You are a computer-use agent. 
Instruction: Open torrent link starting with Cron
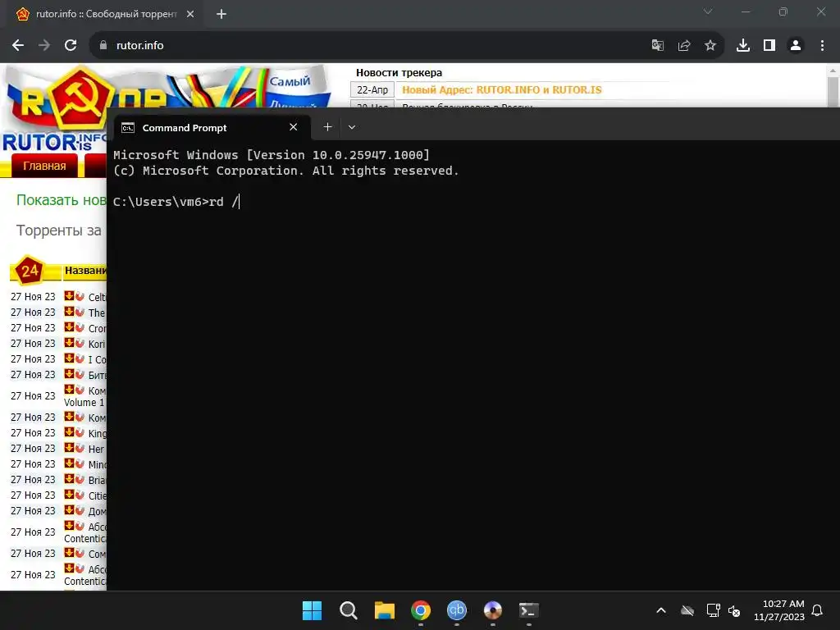tap(97, 328)
